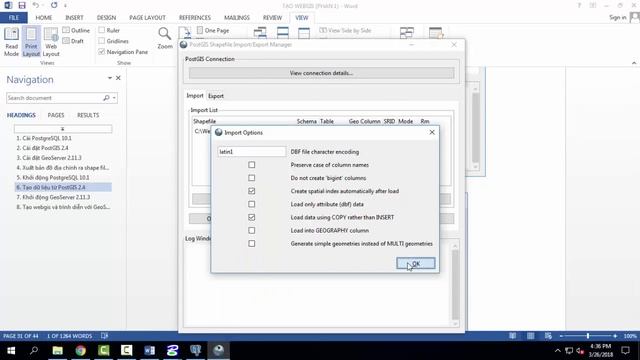Switch to Read Mode from status bar
The image size is (640, 360).
pos(512,336)
